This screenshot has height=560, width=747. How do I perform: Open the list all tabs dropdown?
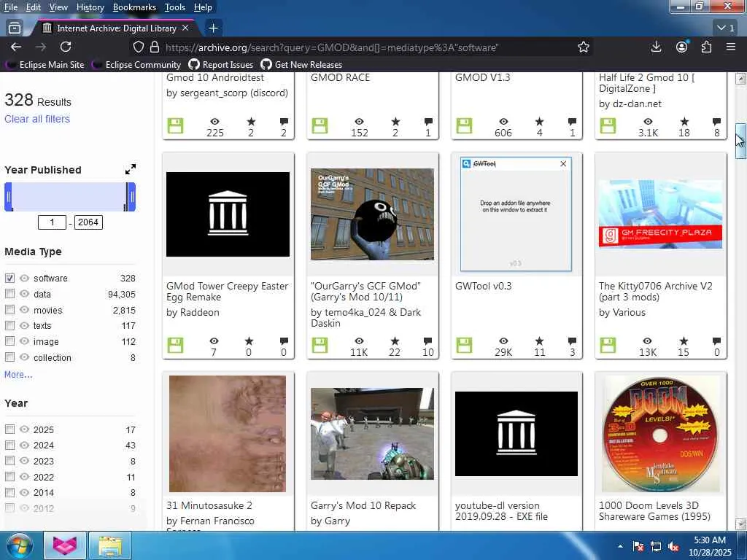point(726,28)
